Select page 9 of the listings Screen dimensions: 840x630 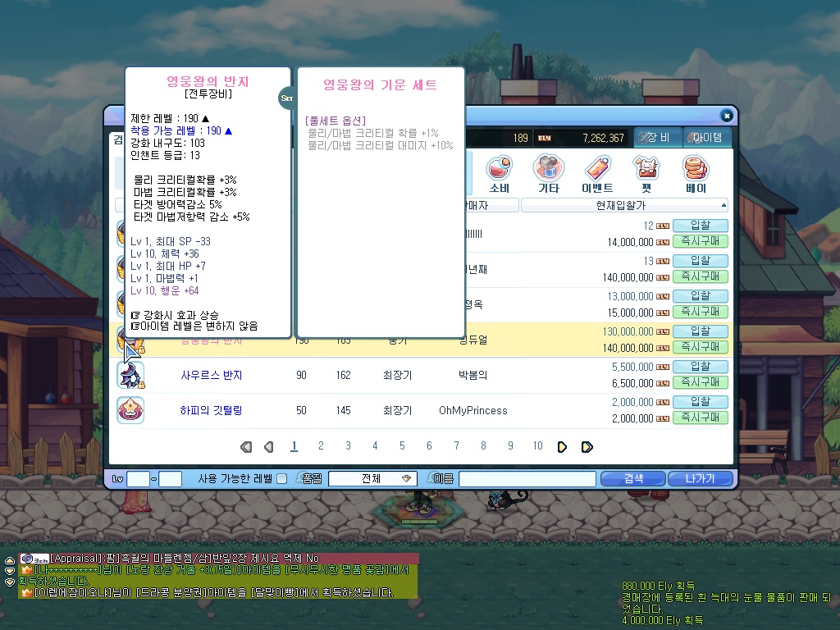click(510, 445)
